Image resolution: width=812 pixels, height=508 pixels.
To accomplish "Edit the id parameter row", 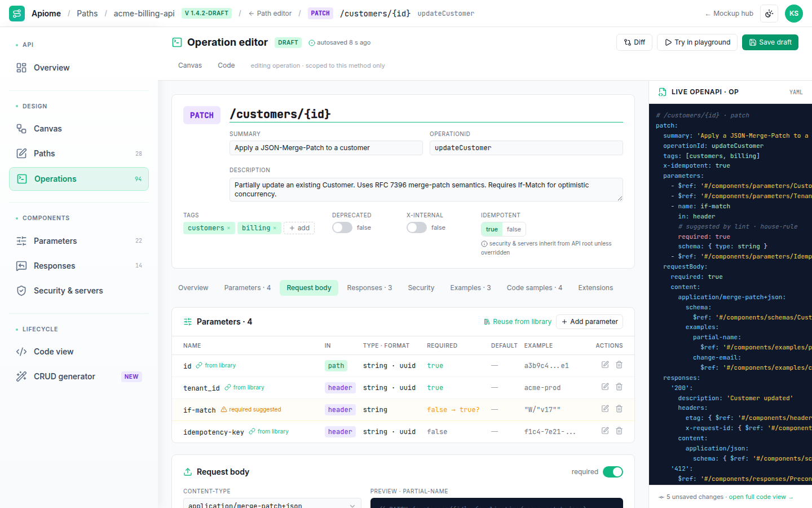I will [605, 365].
